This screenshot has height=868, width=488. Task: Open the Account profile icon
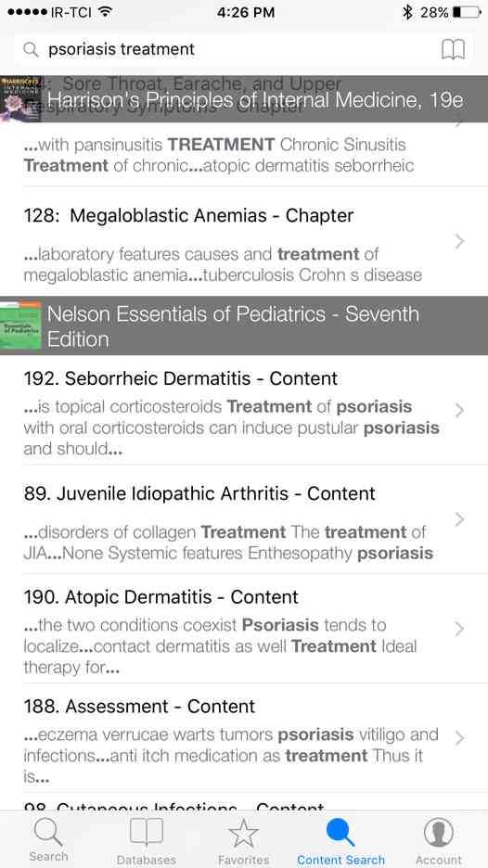point(438,839)
